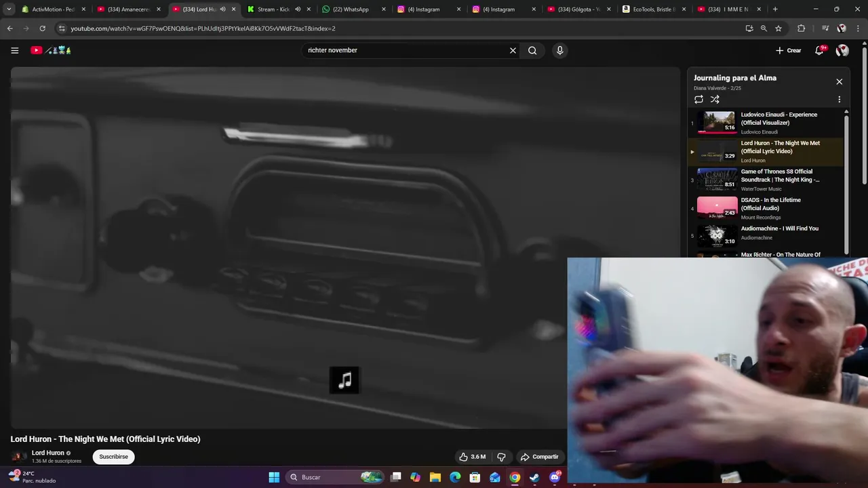Open a new browser tab
This screenshot has height=488, width=868.
pyautogui.click(x=775, y=9)
